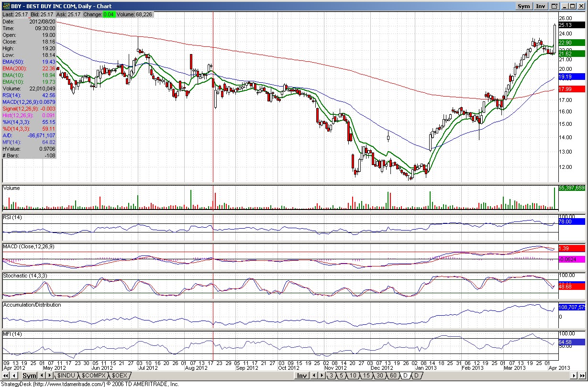The height and width of the screenshot is (387, 588).
Task: Select the 5 minute interval tab
Action: (x=342, y=376)
